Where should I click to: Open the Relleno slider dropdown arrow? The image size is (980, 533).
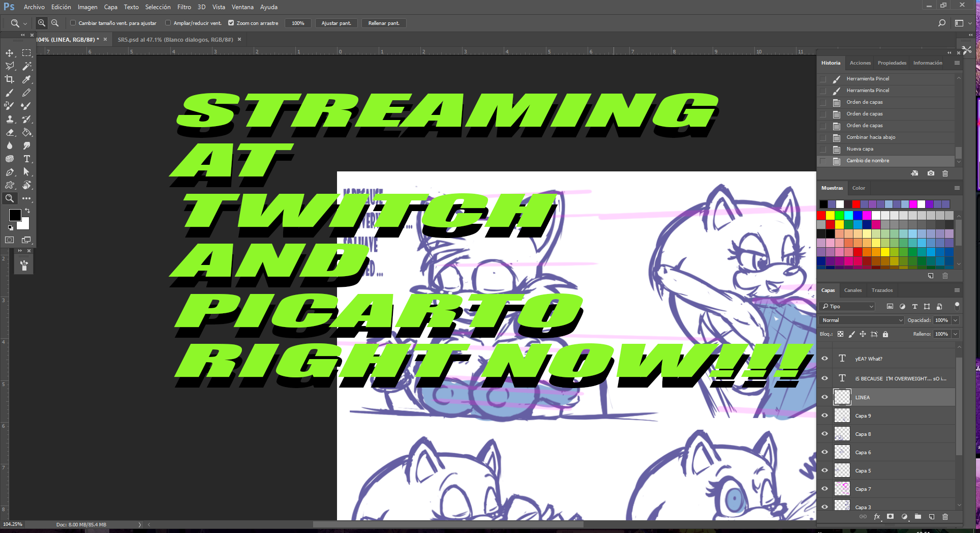click(956, 334)
